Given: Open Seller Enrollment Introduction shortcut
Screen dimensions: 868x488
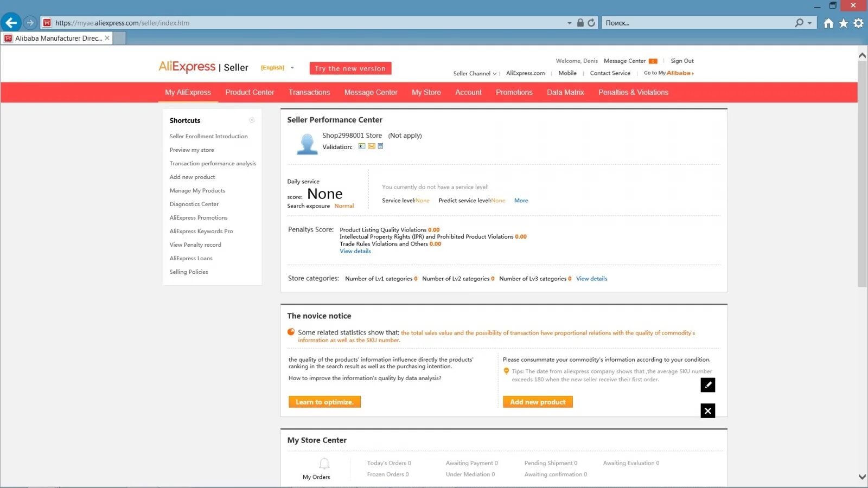Looking at the screenshot, I should [208, 137].
